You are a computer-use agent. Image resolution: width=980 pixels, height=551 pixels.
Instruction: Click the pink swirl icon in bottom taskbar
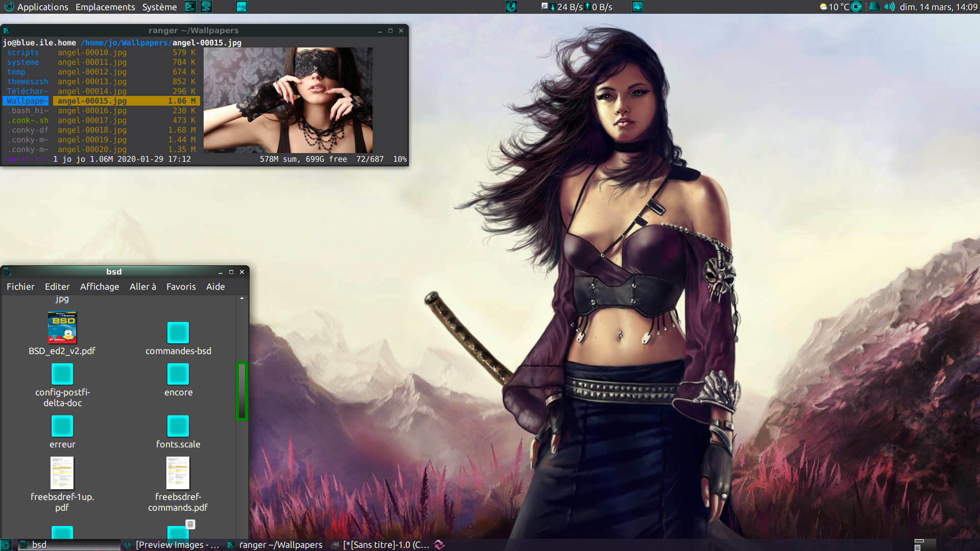(439, 545)
